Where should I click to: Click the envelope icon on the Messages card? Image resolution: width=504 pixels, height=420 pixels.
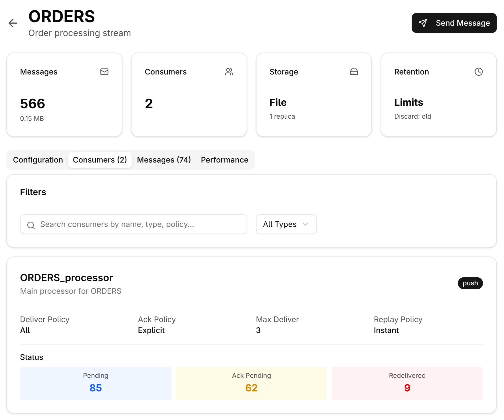(104, 72)
